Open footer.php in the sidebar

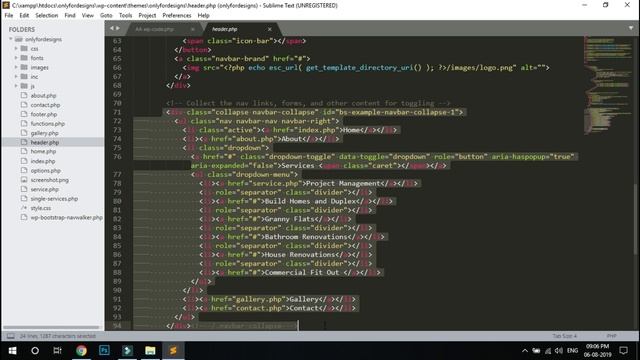click(x=44, y=114)
